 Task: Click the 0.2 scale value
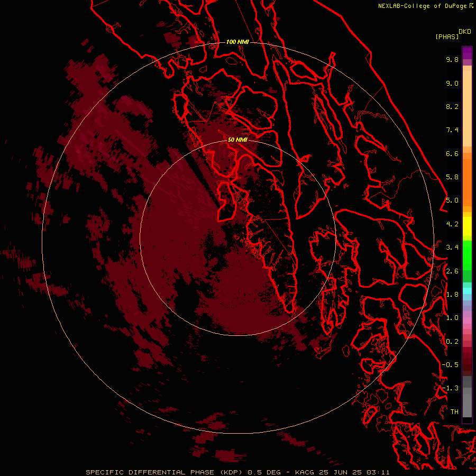452,342
